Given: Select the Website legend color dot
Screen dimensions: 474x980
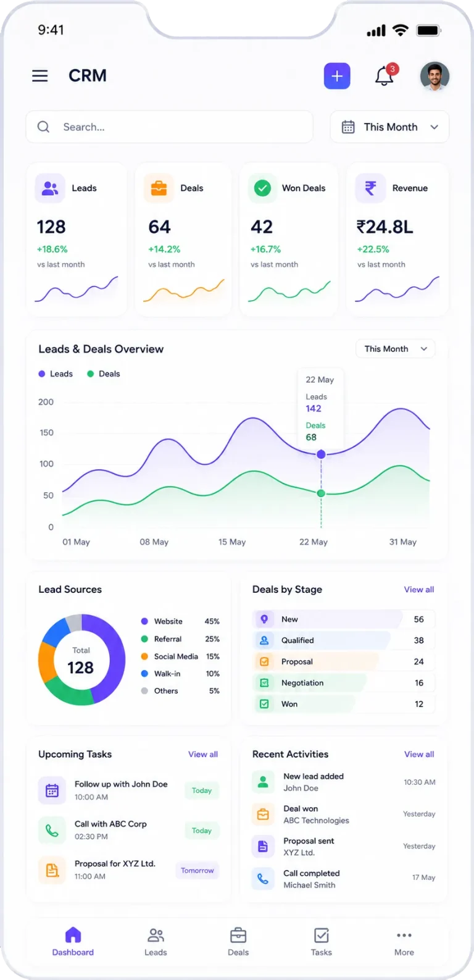Looking at the screenshot, I should pos(144,621).
